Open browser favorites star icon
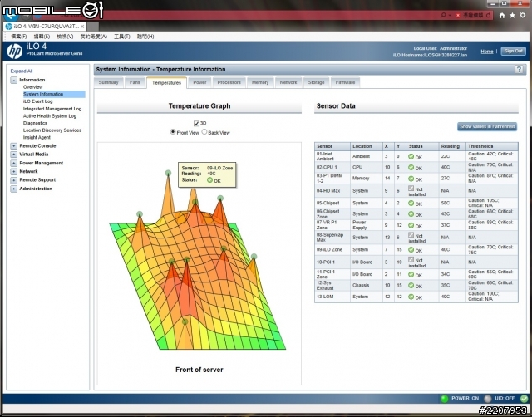Screen dimensions: 532x417 pos(512,15)
